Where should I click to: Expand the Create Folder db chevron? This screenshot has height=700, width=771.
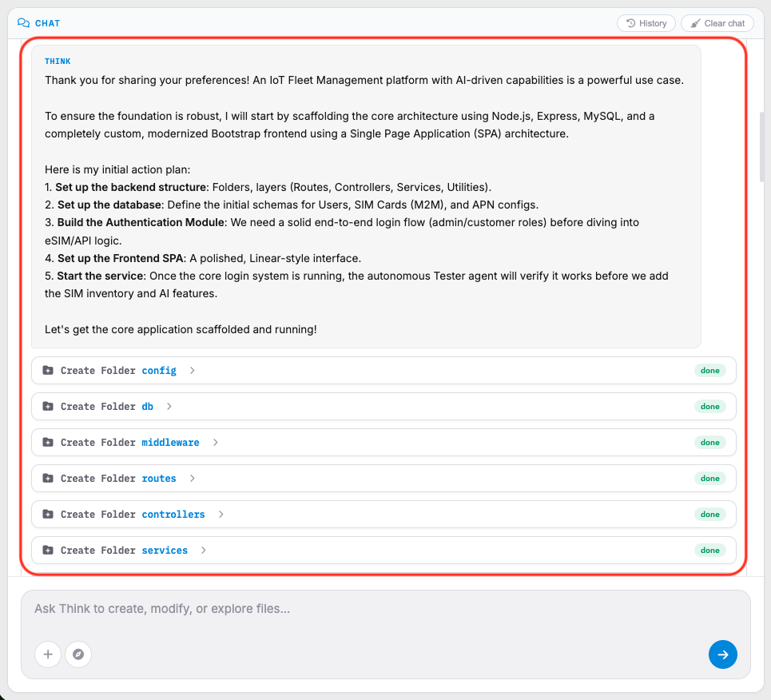point(169,406)
